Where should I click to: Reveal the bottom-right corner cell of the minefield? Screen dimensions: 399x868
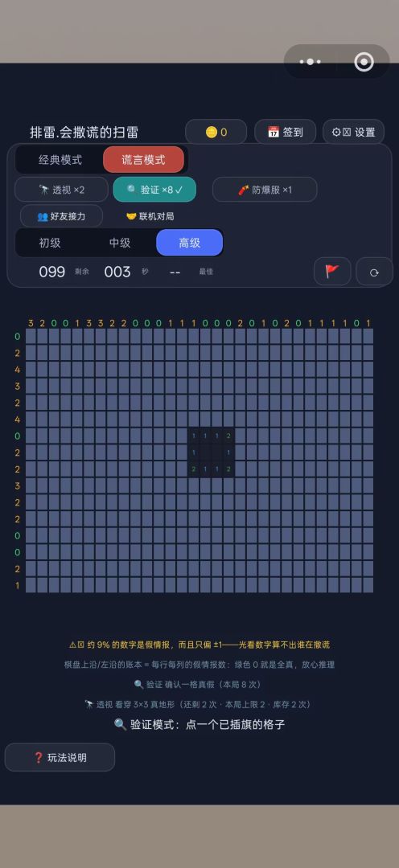point(368,585)
